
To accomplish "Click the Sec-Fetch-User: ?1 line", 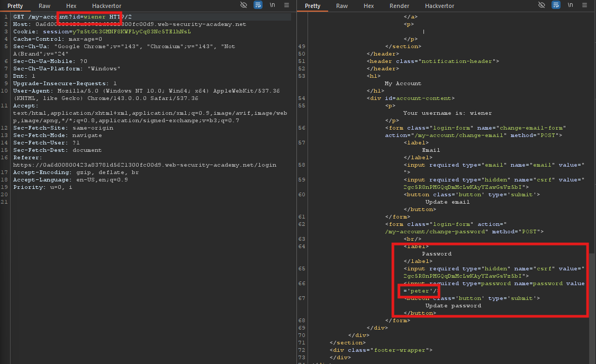I will pyautogui.click(x=47, y=143).
